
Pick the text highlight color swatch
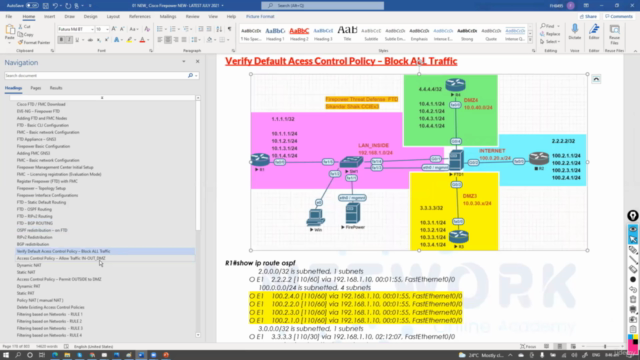click(129, 40)
